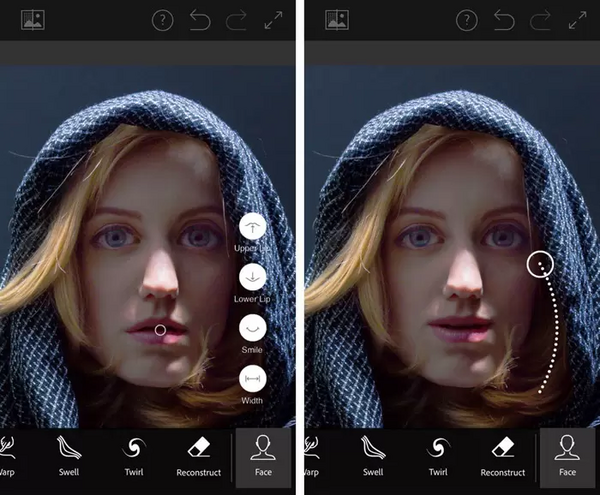Select Face tool in left screen

(263, 458)
